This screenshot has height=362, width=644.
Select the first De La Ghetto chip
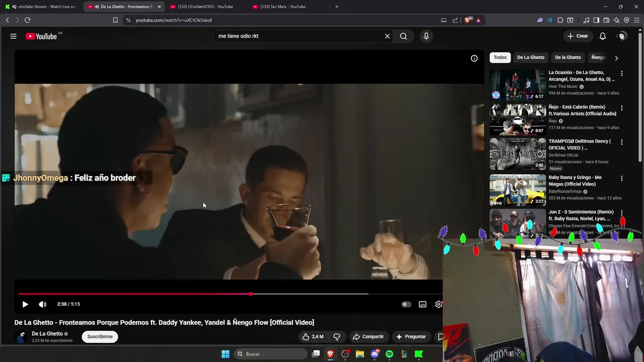pos(531,57)
